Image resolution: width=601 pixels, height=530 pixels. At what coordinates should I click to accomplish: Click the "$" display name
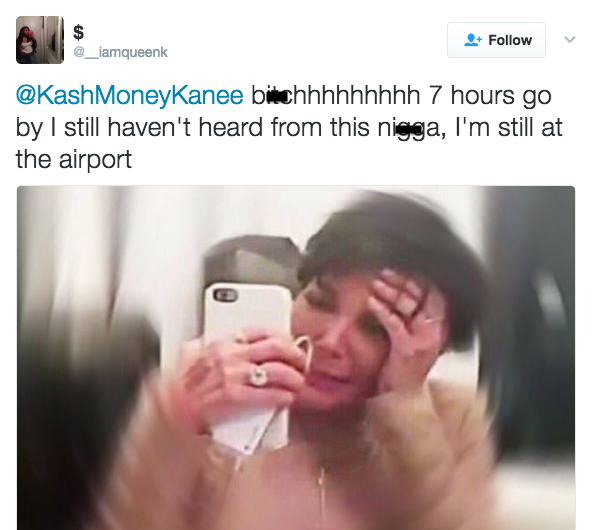point(79,32)
